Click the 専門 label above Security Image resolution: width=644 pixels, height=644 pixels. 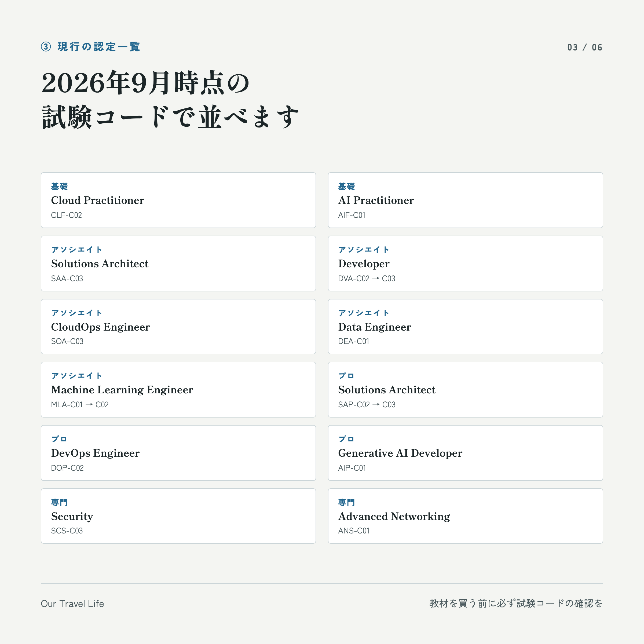click(x=59, y=502)
